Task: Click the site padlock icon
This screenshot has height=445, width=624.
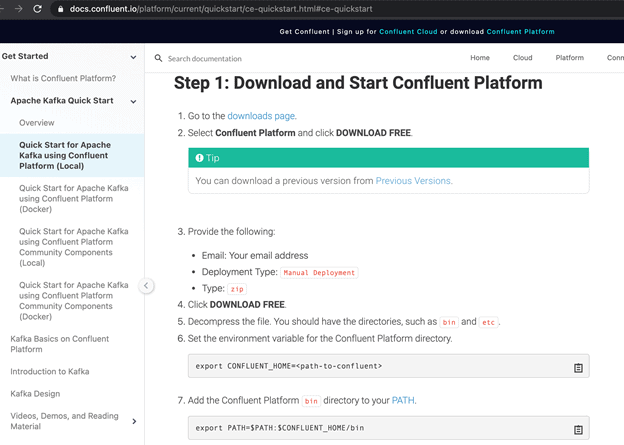Action: coord(60,9)
